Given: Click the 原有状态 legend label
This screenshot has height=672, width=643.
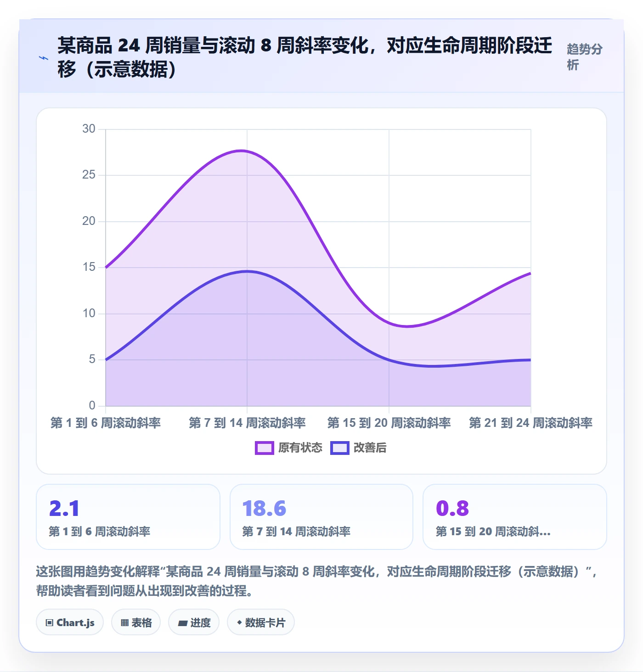Looking at the screenshot, I should pos(300,448).
